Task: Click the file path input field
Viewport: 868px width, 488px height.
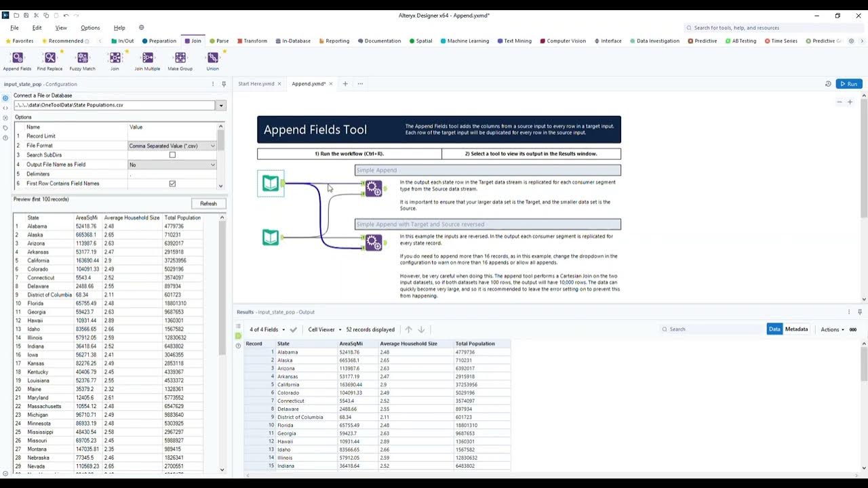Action: click(115, 106)
